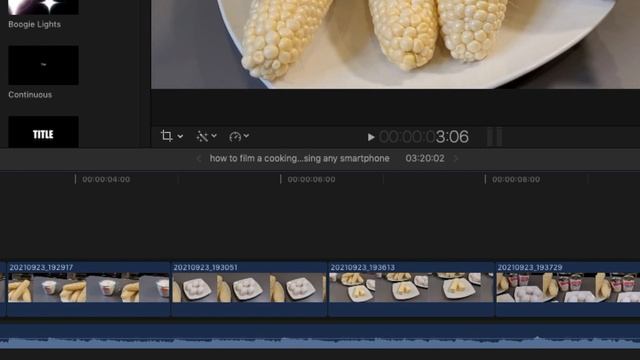This screenshot has height=360, width=640.
Task: Play the timeline with the play button
Action: 371,137
